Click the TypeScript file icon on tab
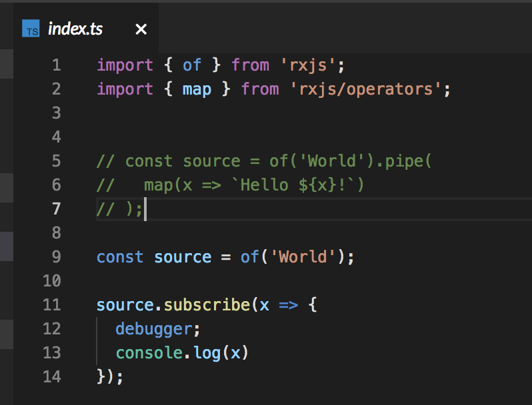 point(31,29)
